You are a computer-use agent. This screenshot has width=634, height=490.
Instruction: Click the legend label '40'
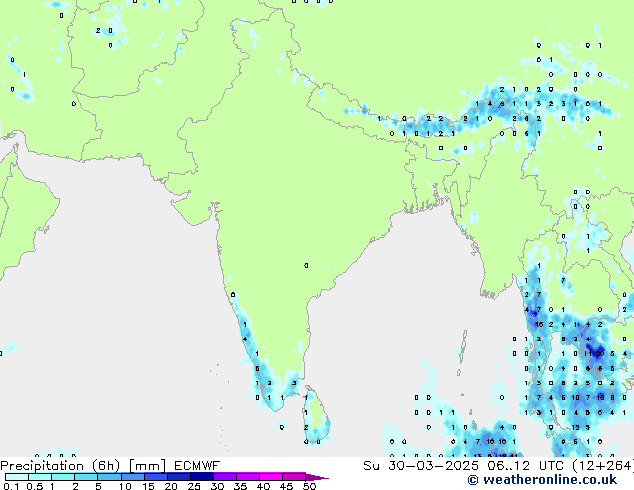[263, 486]
